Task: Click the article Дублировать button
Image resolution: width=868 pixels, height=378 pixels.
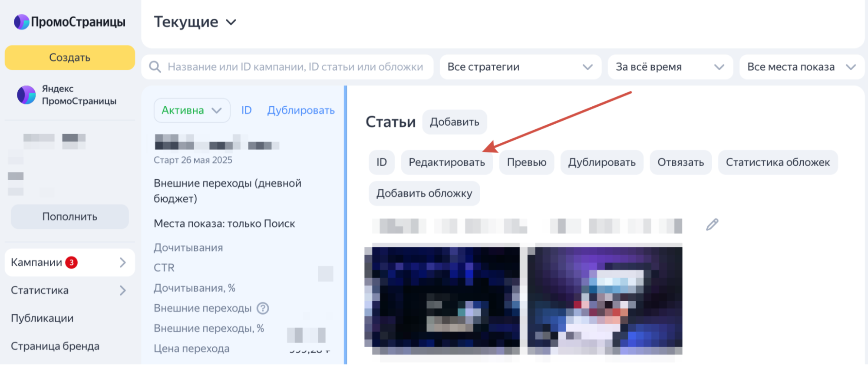Action: (602, 162)
